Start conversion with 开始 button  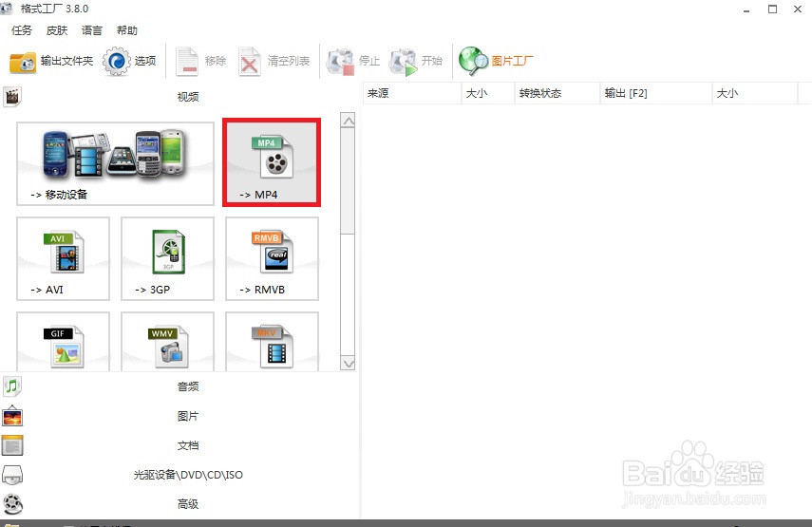(416, 62)
